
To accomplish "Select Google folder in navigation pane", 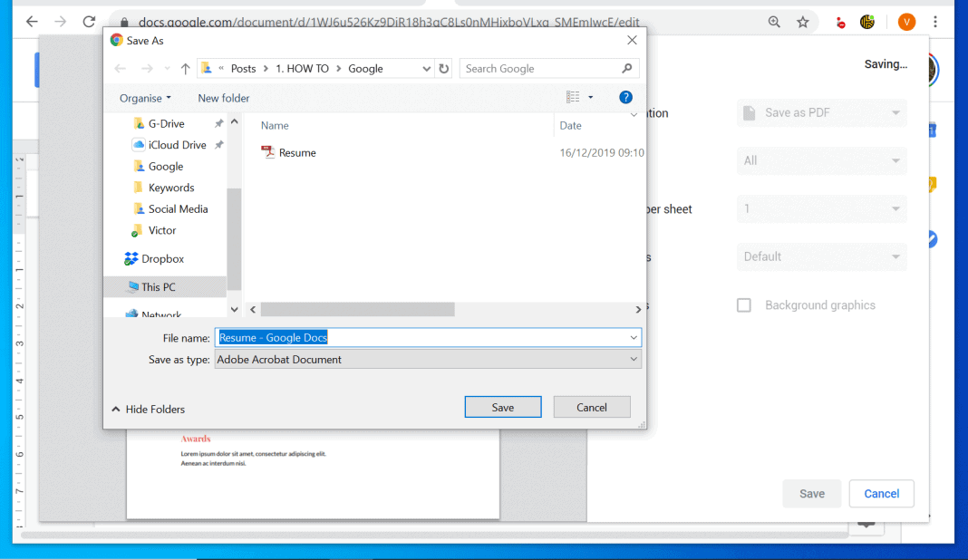I will pyautogui.click(x=166, y=166).
